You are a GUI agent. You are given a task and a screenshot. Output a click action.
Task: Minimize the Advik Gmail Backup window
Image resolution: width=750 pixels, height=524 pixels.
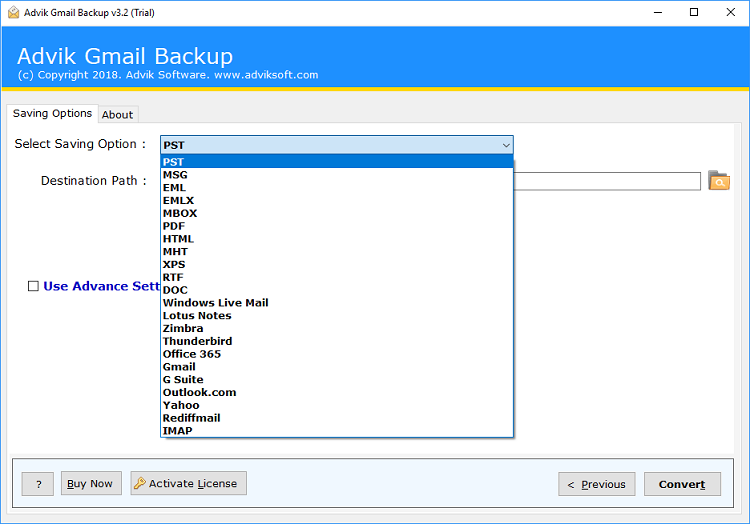658,12
